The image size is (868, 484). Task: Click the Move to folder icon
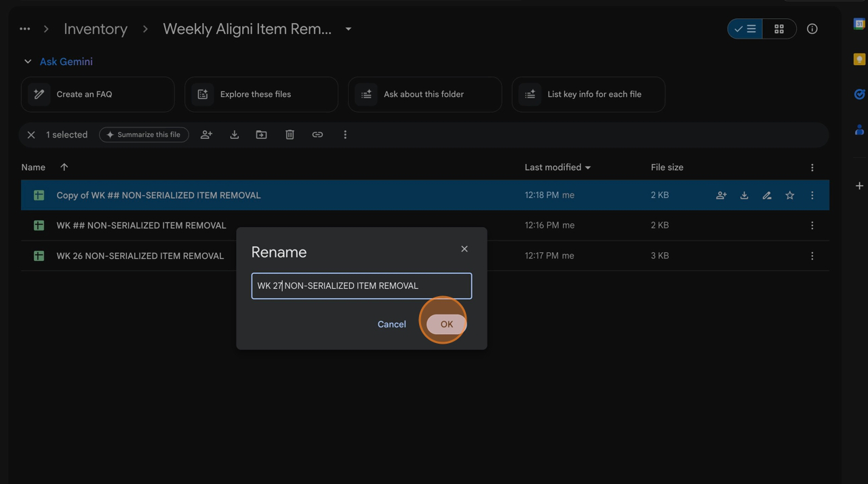click(261, 135)
